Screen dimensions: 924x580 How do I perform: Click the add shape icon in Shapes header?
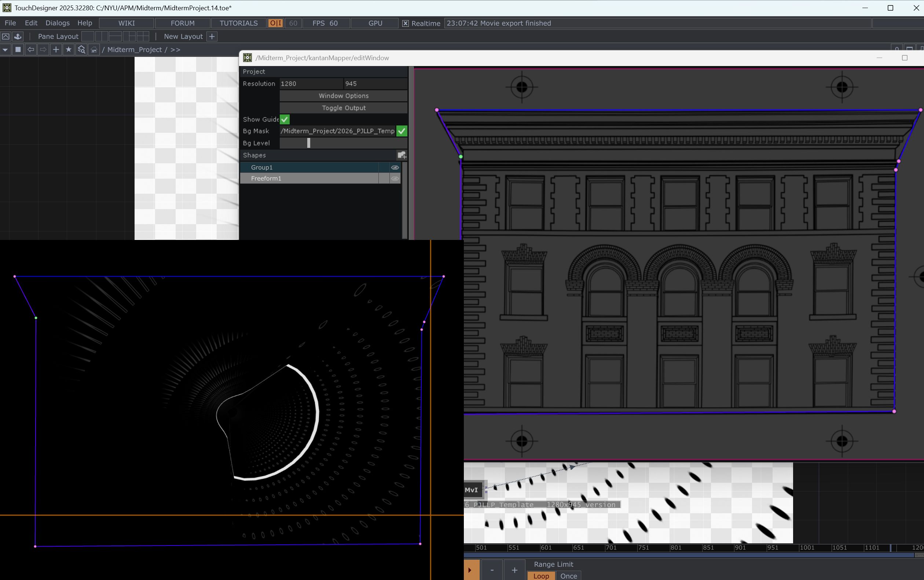tap(401, 155)
